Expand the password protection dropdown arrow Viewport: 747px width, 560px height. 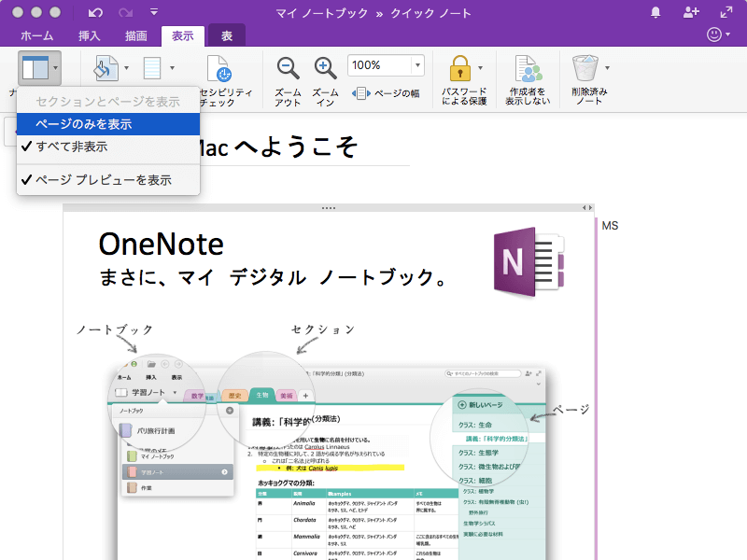pyautogui.click(x=480, y=68)
